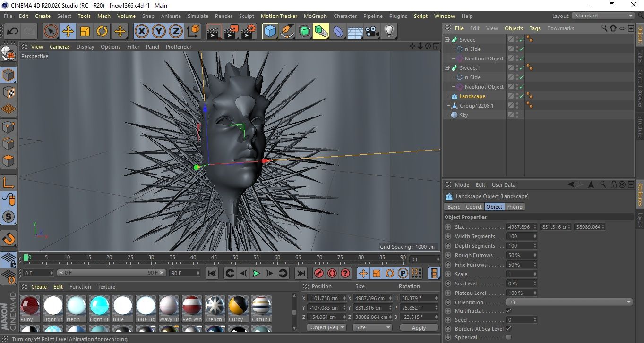Open Object (Rel) coordinate dropdown
The image size is (644, 343).
326,327
